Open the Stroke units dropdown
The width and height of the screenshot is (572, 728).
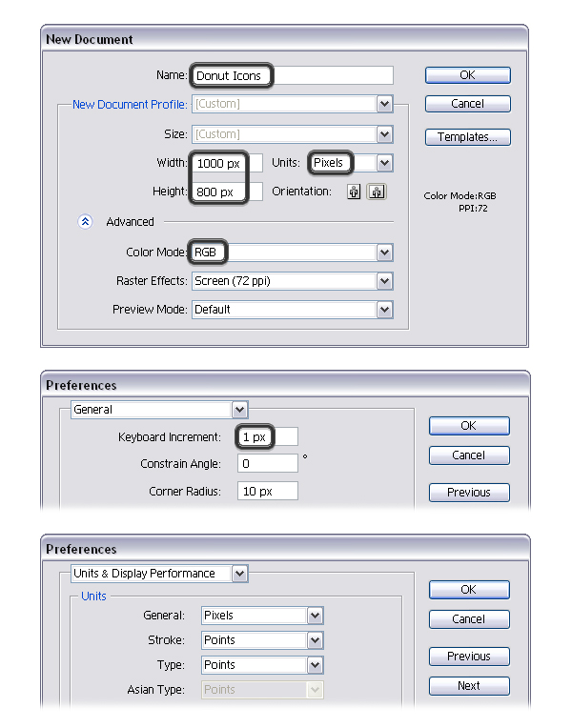click(262, 640)
